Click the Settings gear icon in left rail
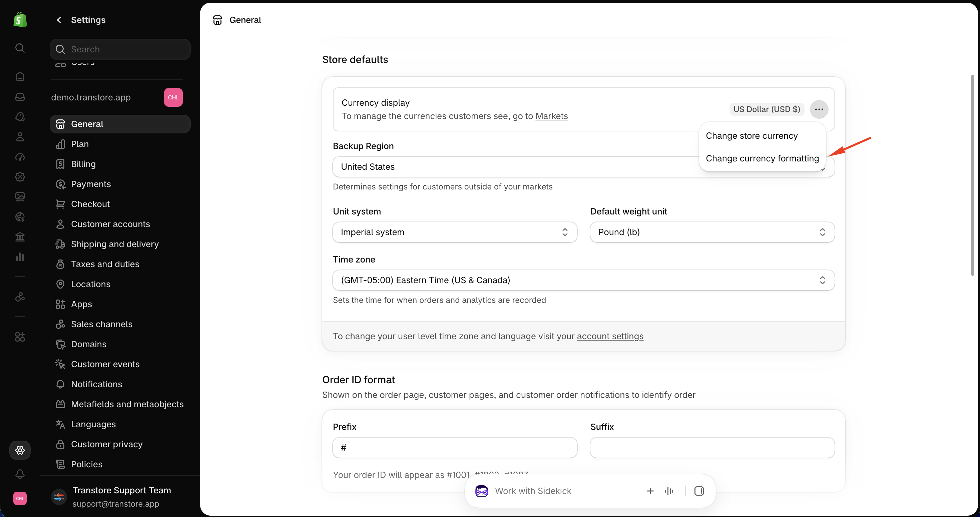Screen dimensions: 980x517 tap(20, 450)
